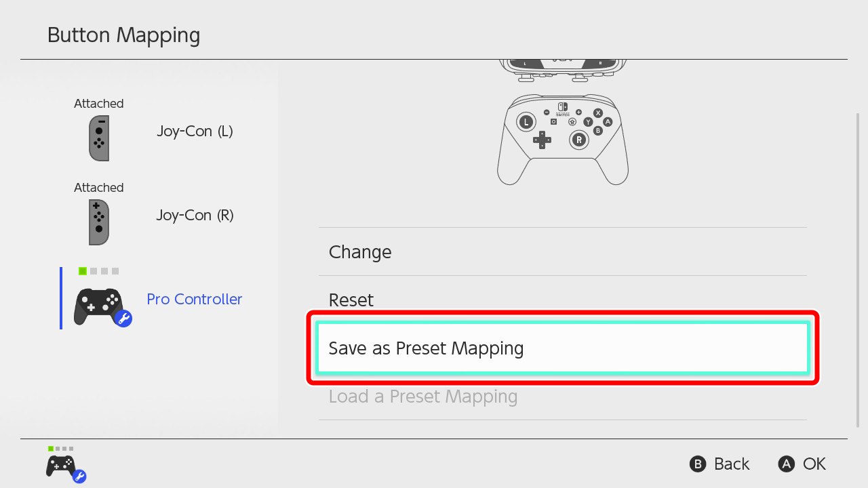Click the bottom-left Pro Controller status icon

point(63,466)
